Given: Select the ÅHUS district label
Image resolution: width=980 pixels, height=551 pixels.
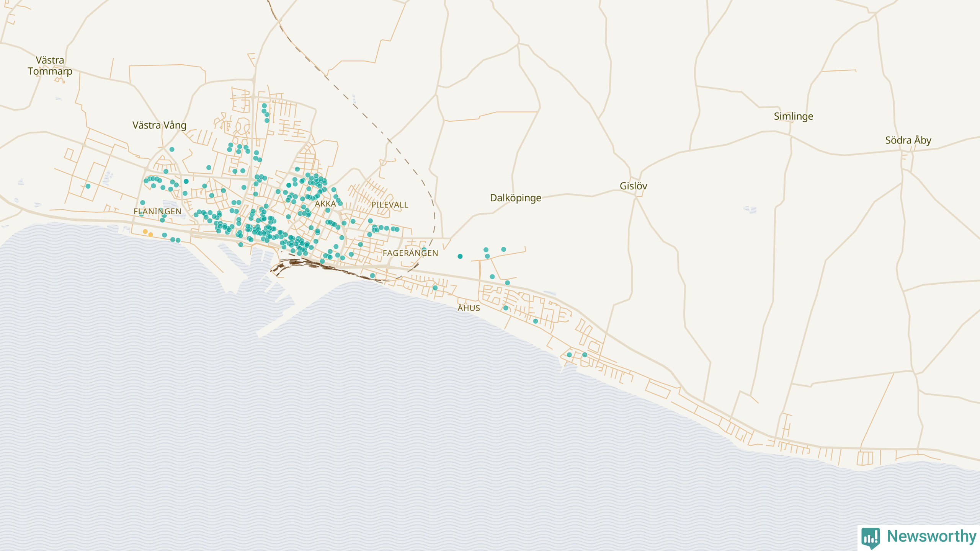Looking at the screenshot, I should 469,308.
